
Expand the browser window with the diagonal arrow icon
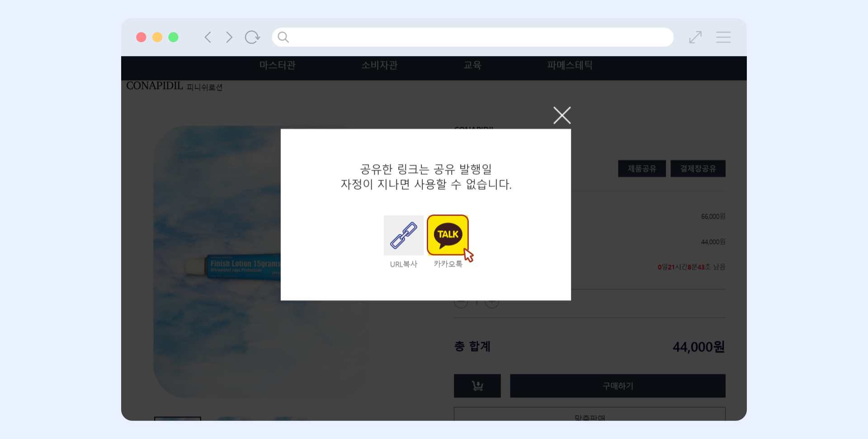tap(695, 37)
